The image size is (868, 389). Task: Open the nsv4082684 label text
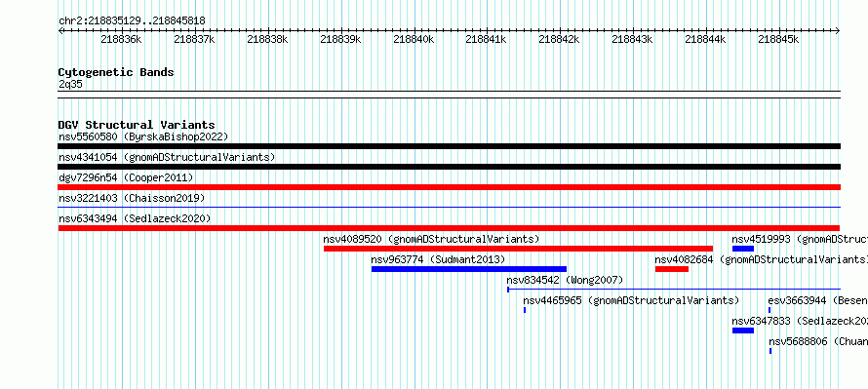(761, 259)
